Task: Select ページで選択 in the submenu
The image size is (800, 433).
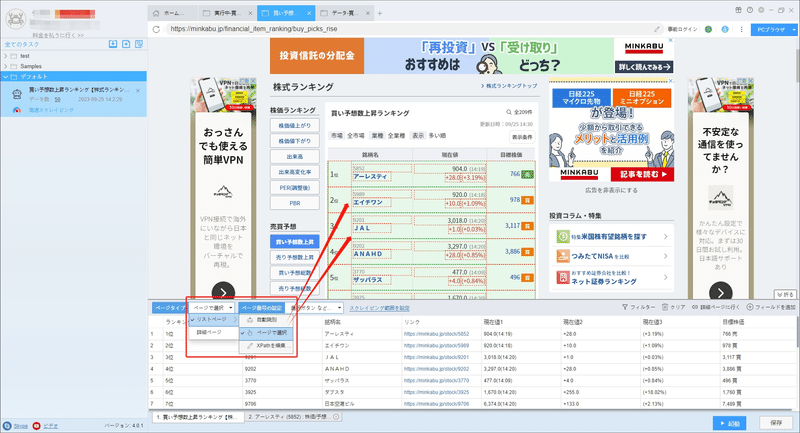Action: (266, 333)
